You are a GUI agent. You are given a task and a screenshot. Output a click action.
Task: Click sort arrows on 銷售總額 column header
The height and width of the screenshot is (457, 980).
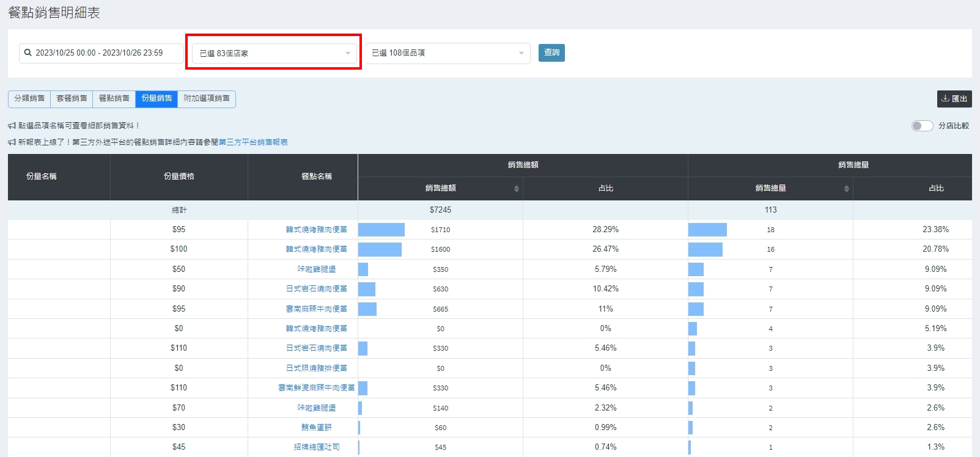(x=517, y=188)
